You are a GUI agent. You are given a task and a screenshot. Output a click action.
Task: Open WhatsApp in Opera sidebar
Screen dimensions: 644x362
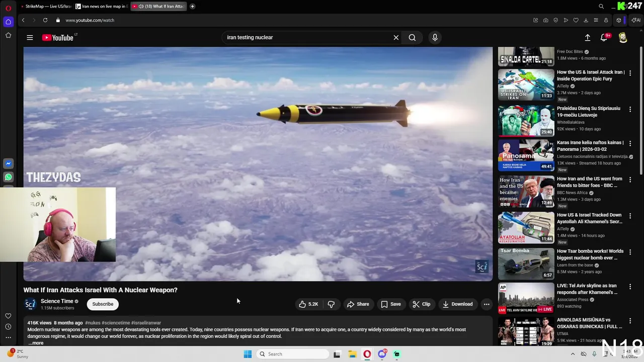(x=8, y=177)
